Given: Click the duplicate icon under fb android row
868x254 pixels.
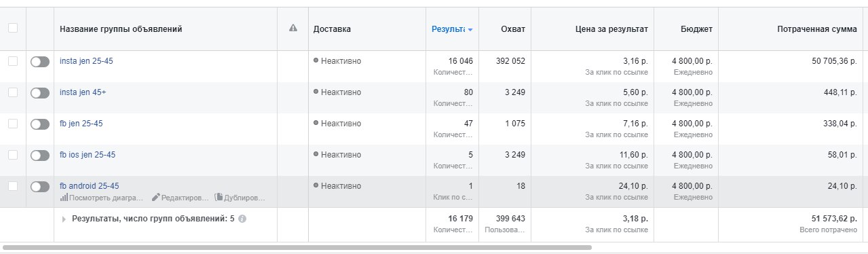Looking at the screenshot, I should (x=219, y=198).
